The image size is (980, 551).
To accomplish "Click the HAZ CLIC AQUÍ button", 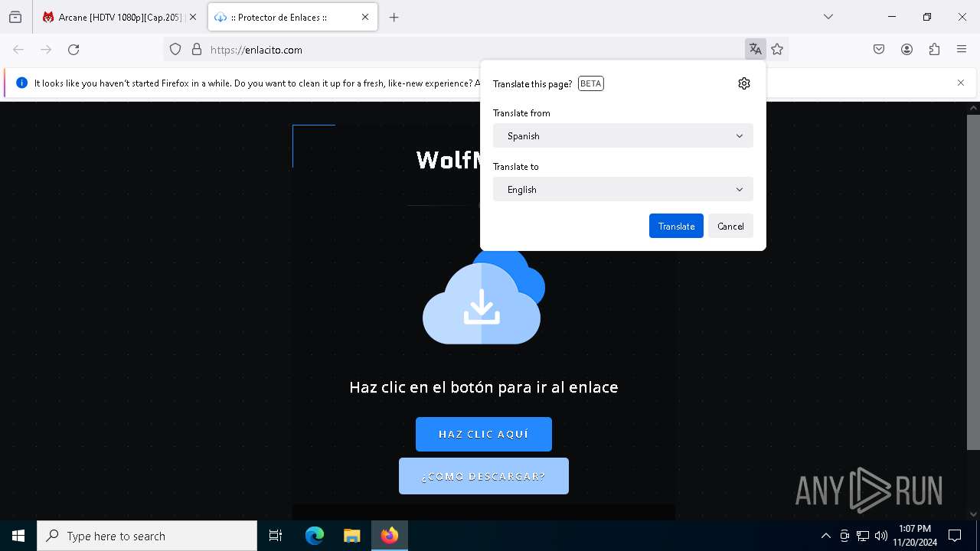I will tap(484, 434).
